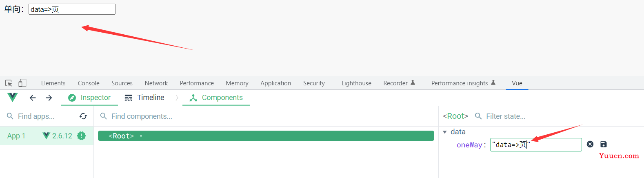Viewport: 644px width, 178px height.
Task: Click the green version warning badge
Action: pyautogui.click(x=82, y=136)
